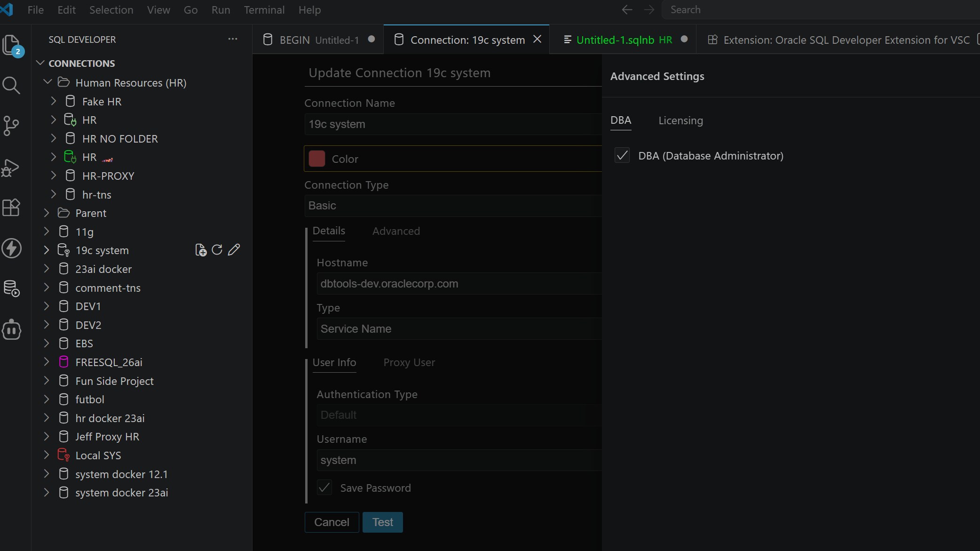Click the Human Resources folder icon

click(x=63, y=82)
